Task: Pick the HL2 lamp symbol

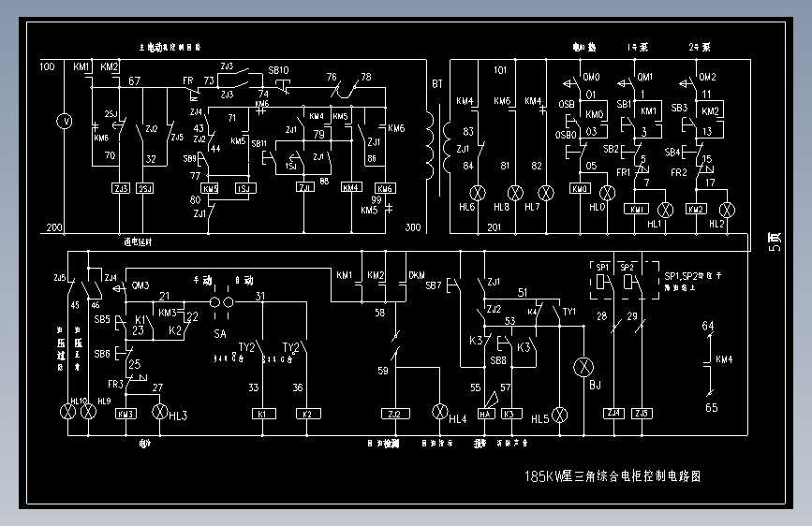Action: coord(727,210)
